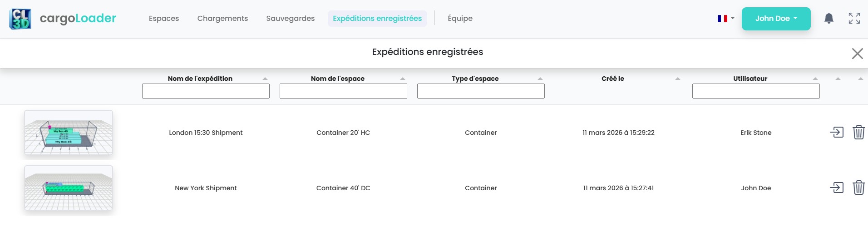Go to the Espaces menu
The image size is (868, 237).
164,19
